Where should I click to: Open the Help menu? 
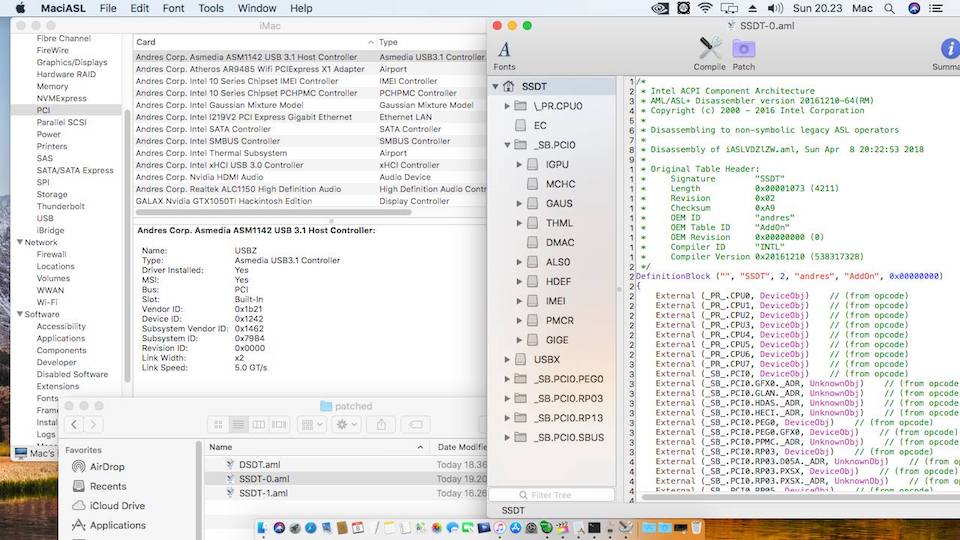click(301, 9)
